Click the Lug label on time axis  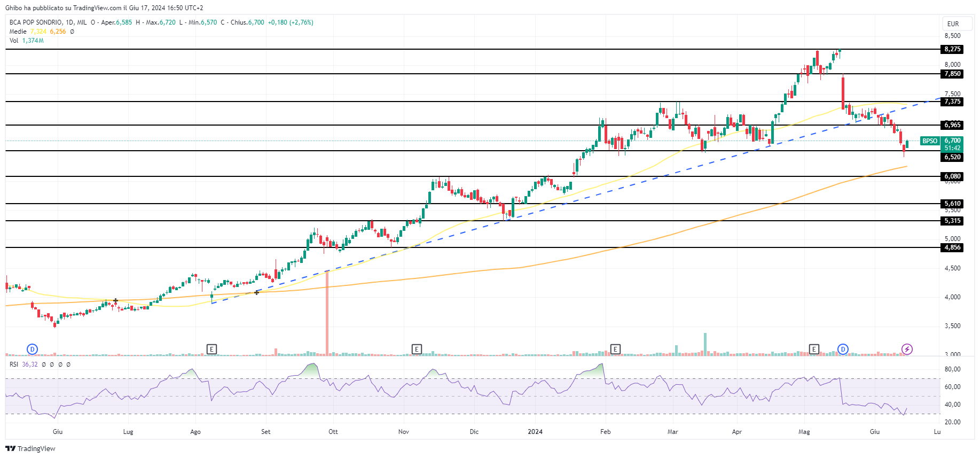(128, 432)
